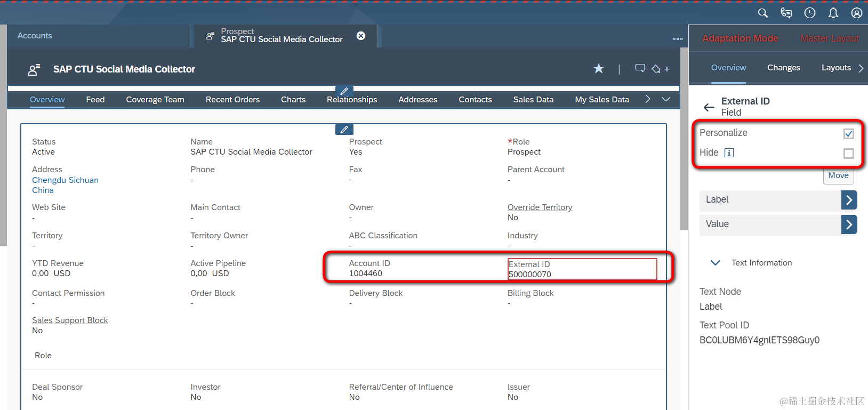Click the China country link
Image resolution: width=868 pixels, height=410 pixels.
tap(43, 190)
